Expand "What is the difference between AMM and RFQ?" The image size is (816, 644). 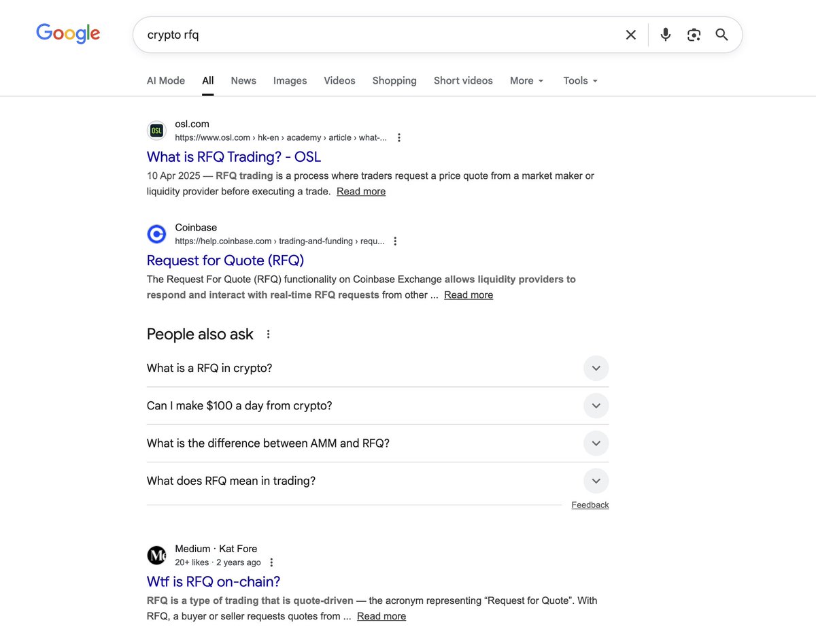[x=377, y=443]
